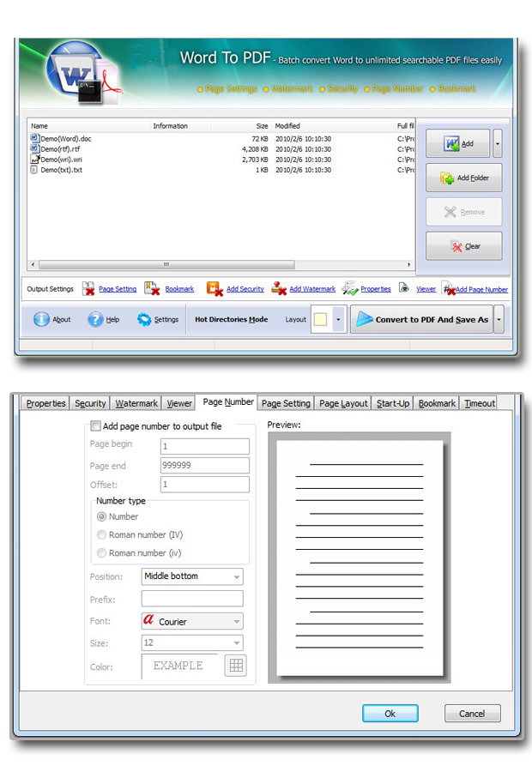Screen dimensions: 532x778
Task: Click the Add Security lock icon
Action: click(x=215, y=289)
